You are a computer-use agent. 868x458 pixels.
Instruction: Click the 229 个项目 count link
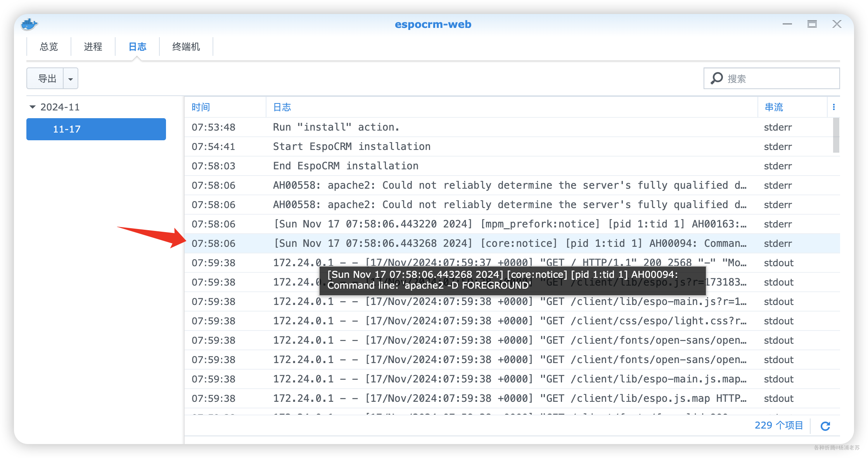coord(778,425)
